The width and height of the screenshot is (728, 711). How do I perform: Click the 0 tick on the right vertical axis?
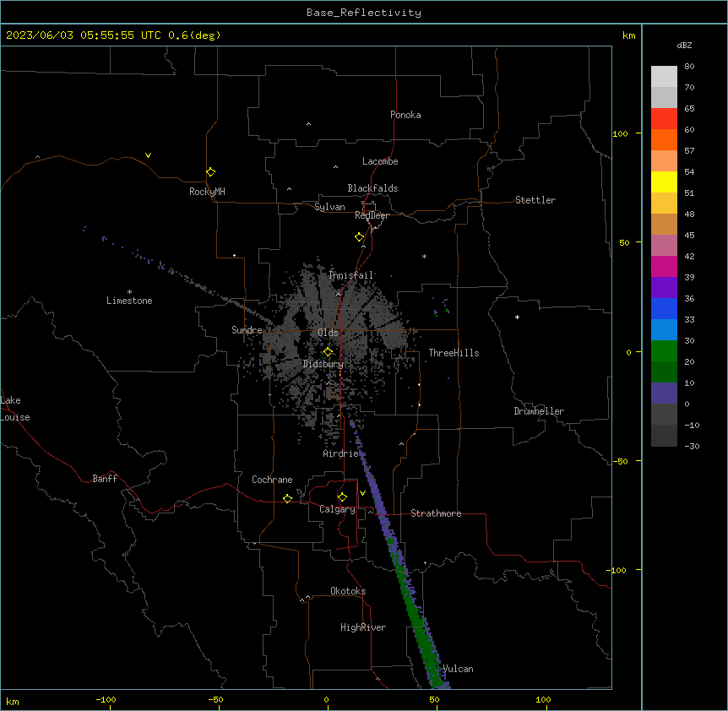point(628,352)
